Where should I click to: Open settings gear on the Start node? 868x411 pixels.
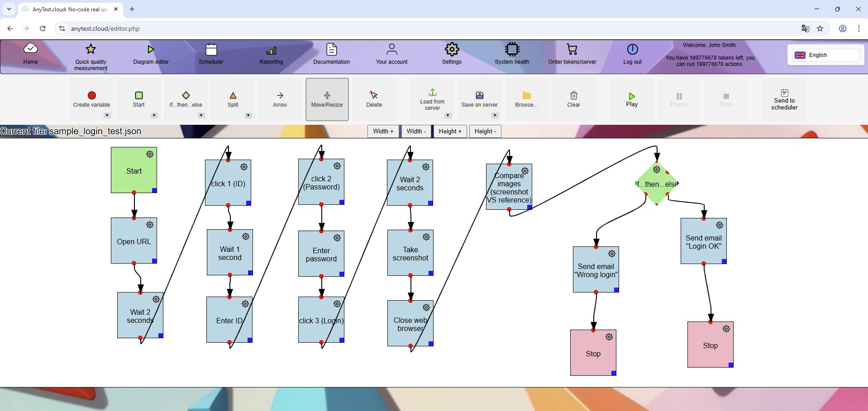point(150,154)
